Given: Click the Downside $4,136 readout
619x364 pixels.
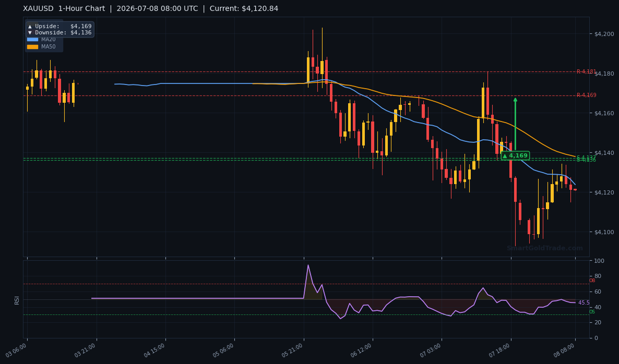Looking at the screenshot, I should coord(60,33).
